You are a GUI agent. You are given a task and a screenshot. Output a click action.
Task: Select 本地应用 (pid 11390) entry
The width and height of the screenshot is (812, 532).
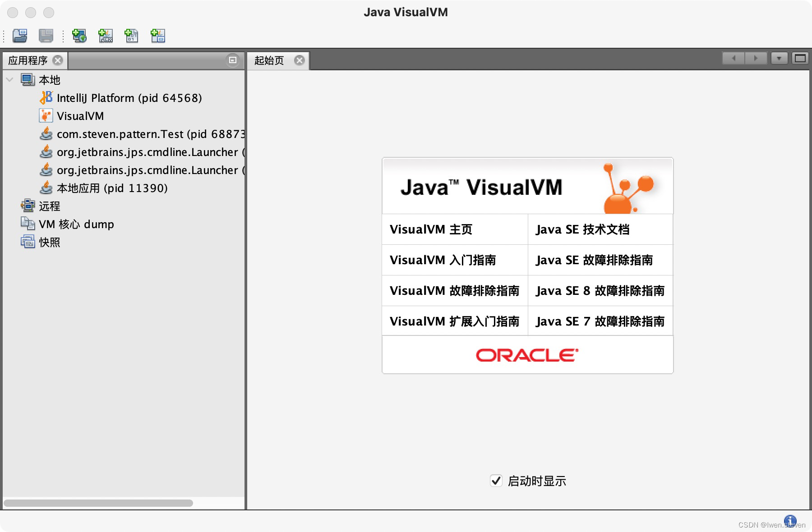tap(112, 188)
